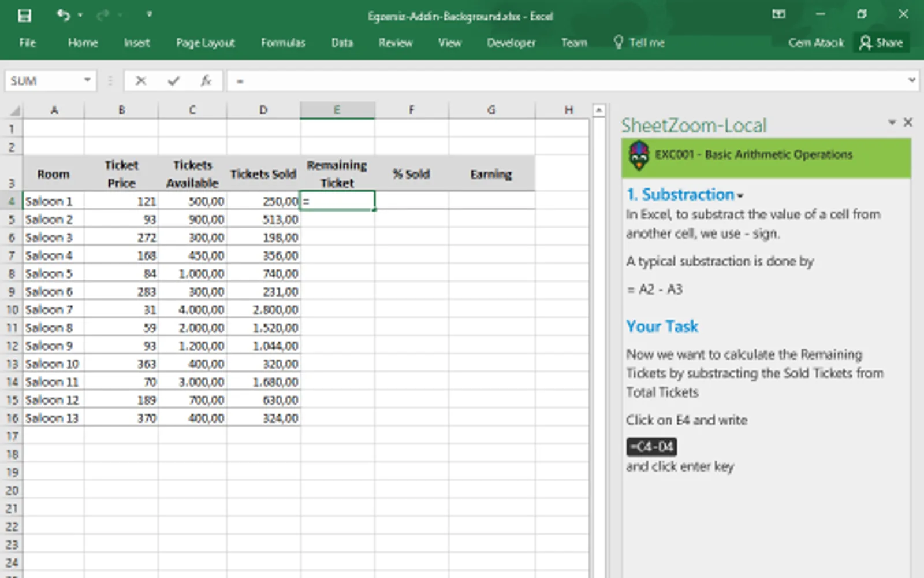The image size is (924, 578).
Task: Select column E header
Action: click(x=337, y=110)
